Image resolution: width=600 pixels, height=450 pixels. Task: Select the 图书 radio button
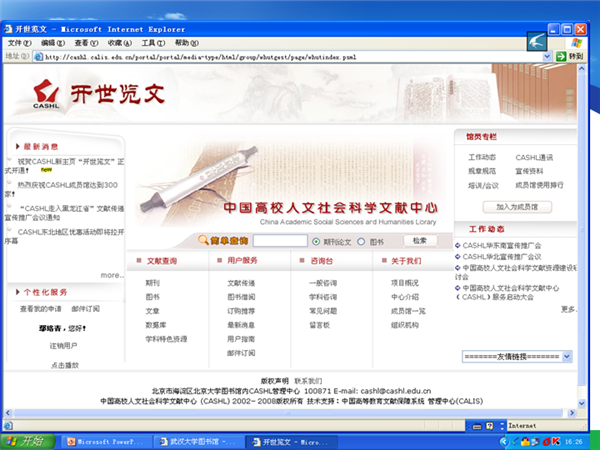click(361, 241)
